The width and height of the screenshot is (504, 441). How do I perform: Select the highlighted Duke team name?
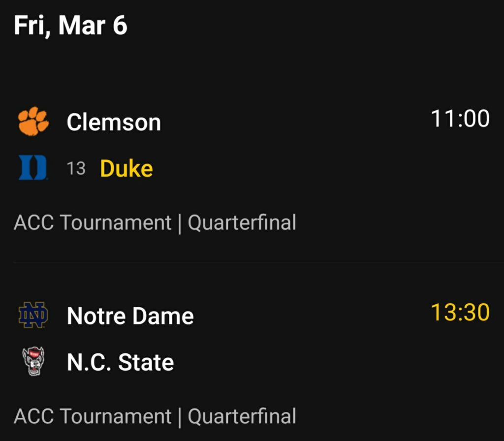click(x=126, y=169)
